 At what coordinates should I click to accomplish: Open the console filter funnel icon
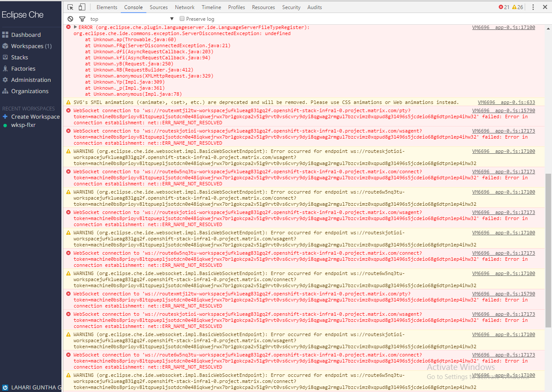pyautogui.click(x=82, y=19)
